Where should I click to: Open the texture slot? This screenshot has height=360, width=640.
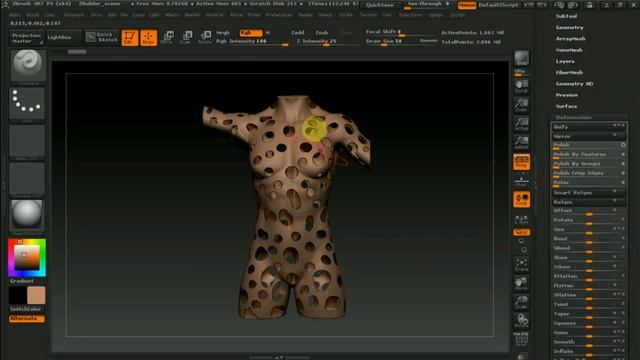[x=27, y=178]
